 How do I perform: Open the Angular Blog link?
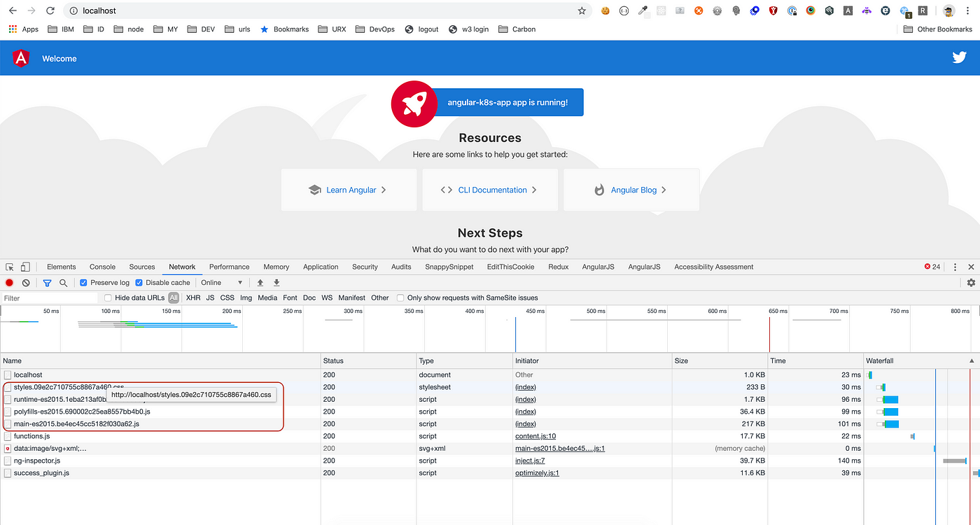tap(631, 190)
